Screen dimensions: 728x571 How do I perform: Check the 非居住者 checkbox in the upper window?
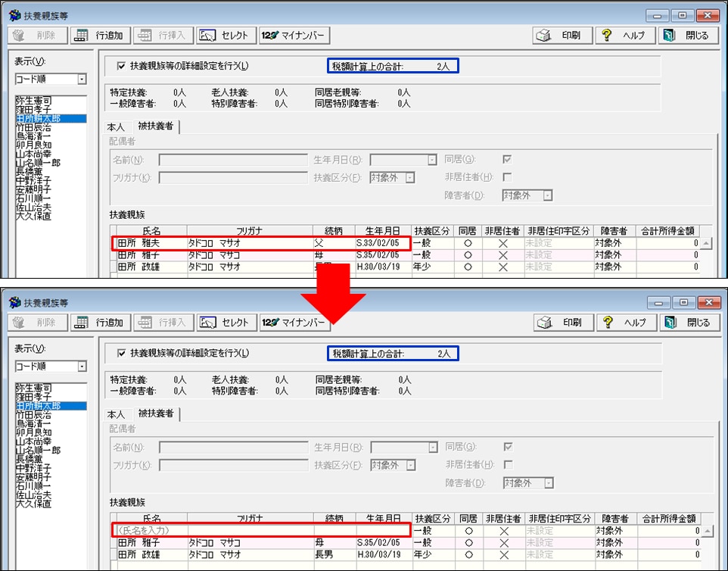pyautogui.click(x=507, y=177)
